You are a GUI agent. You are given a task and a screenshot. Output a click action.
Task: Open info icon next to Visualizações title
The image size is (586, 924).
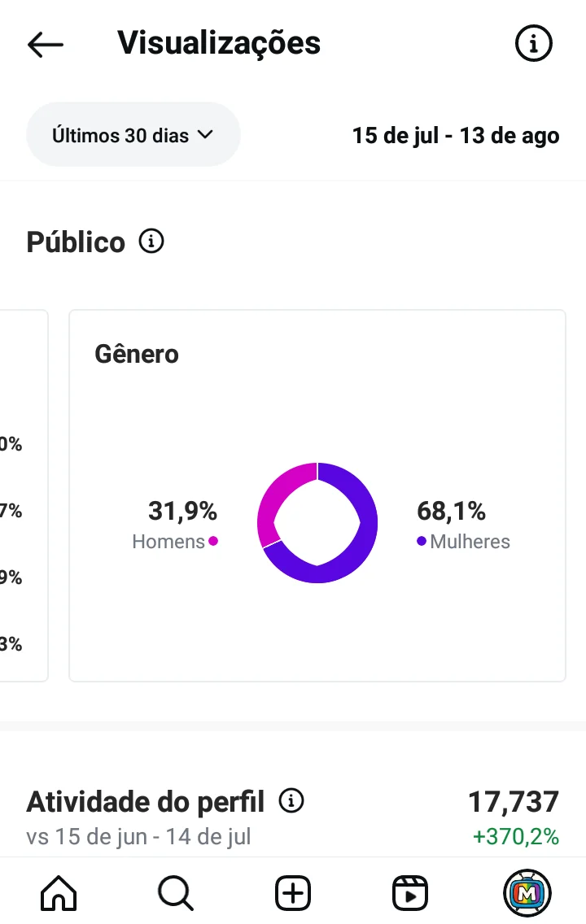click(x=534, y=43)
